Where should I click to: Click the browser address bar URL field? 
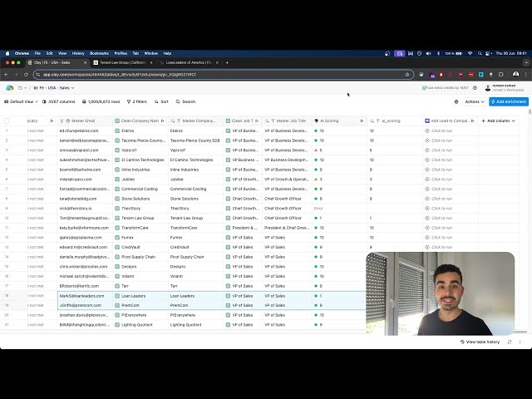[x=208, y=74]
